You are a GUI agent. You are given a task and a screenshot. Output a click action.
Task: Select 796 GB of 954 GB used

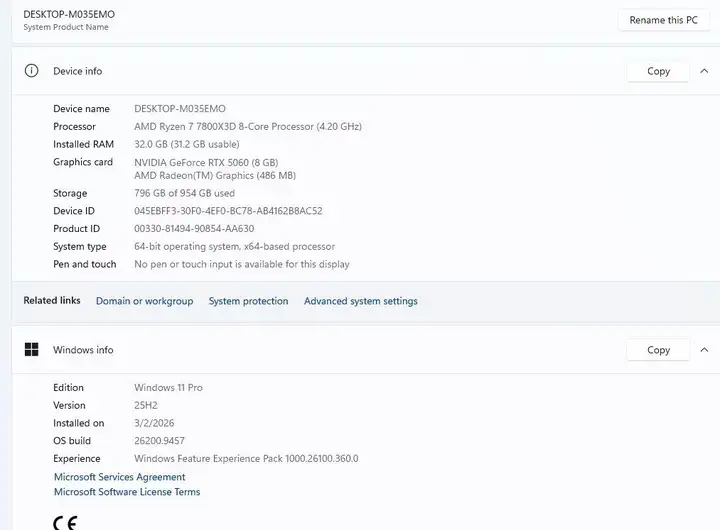coord(184,193)
